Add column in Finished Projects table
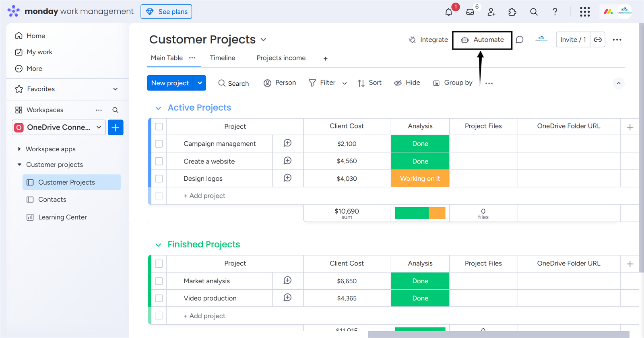644x338 pixels. (630, 264)
